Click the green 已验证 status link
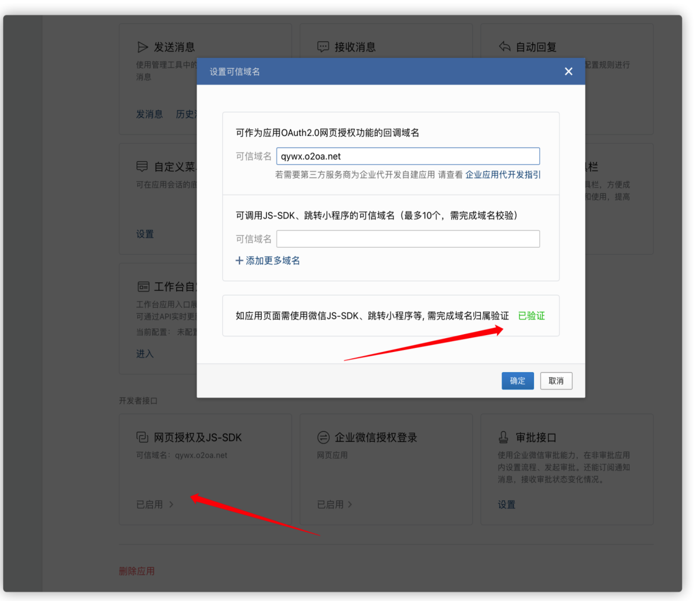Image resolution: width=700 pixels, height=601 pixels. point(531,316)
